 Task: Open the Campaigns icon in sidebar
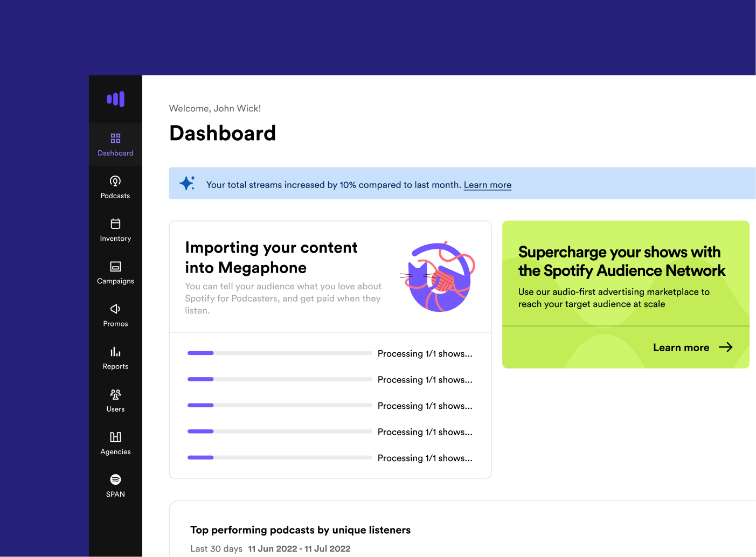coord(115,266)
